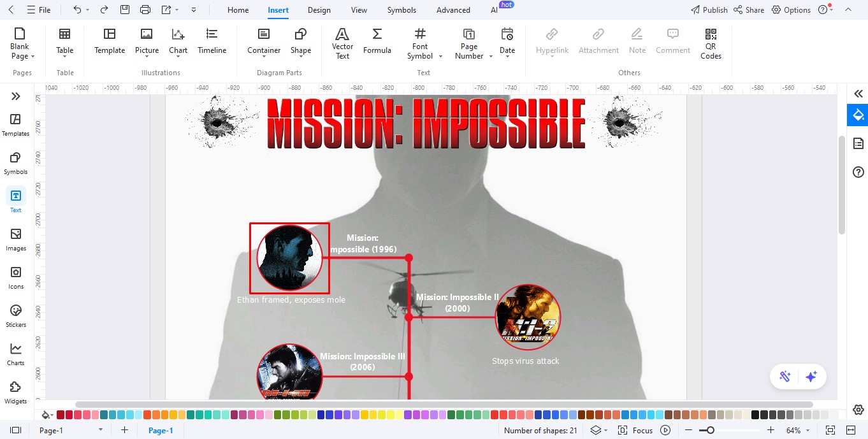
Task: Pick the black color swatch in palette
Action: coord(755,415)
